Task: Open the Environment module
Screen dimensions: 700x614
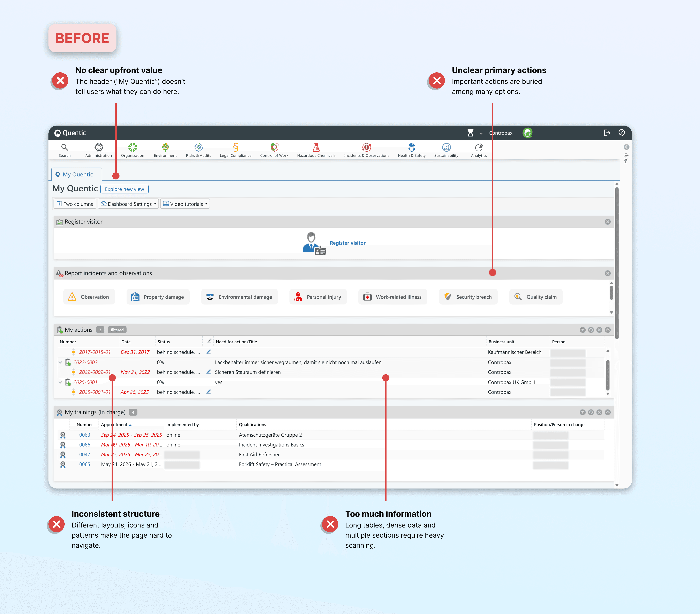Action: coord(165,150)
